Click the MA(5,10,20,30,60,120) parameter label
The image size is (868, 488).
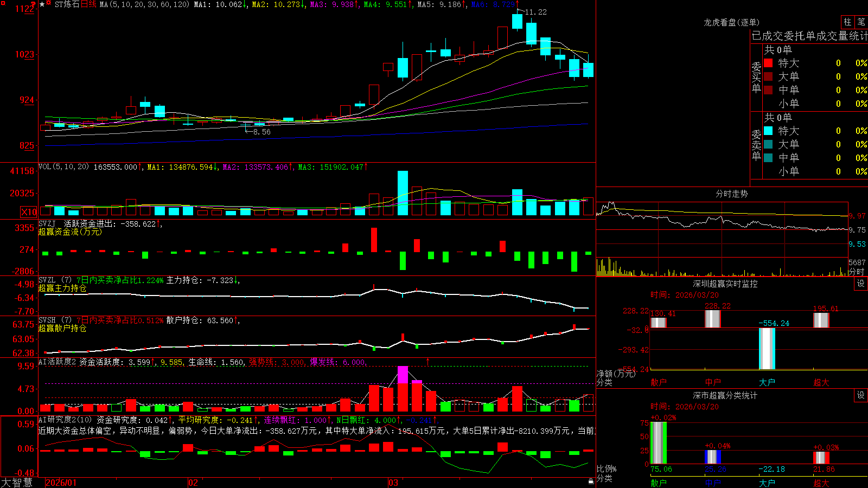click(x=144, y=4)
